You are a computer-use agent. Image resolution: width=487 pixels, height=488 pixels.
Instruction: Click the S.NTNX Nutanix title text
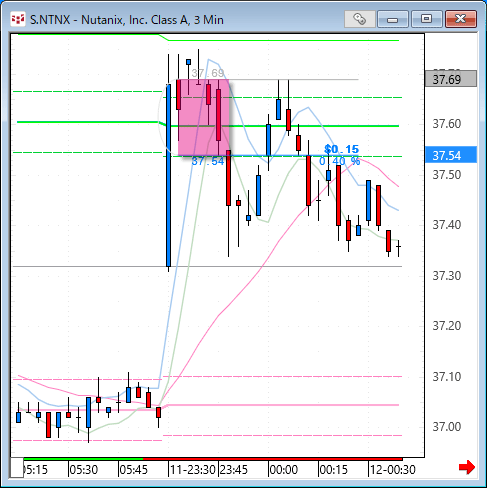[x=127, y=20]
